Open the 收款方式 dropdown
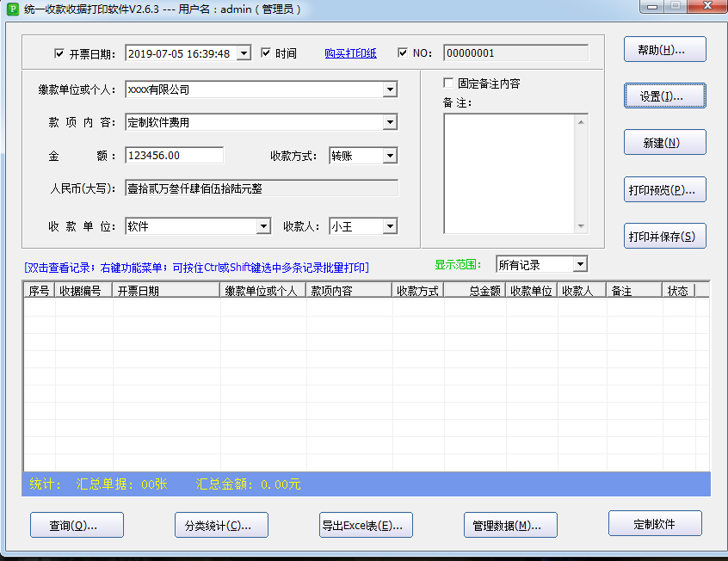This screenshot has height=561, width=728. pos(390,156)
